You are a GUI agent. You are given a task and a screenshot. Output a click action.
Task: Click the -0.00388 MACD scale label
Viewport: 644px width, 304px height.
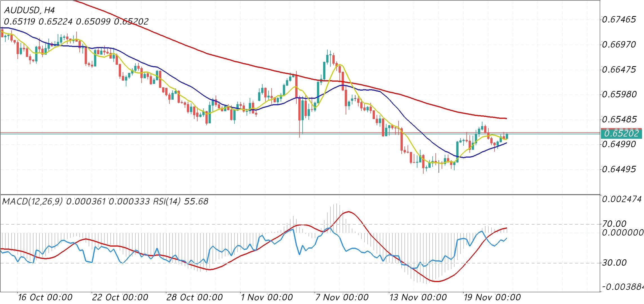pos(623,287)
